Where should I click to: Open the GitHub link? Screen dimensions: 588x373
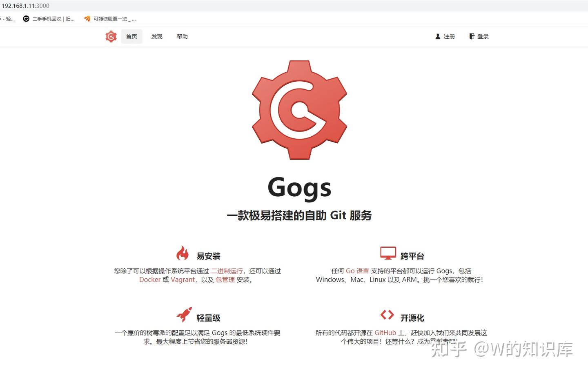pos(385,333)
